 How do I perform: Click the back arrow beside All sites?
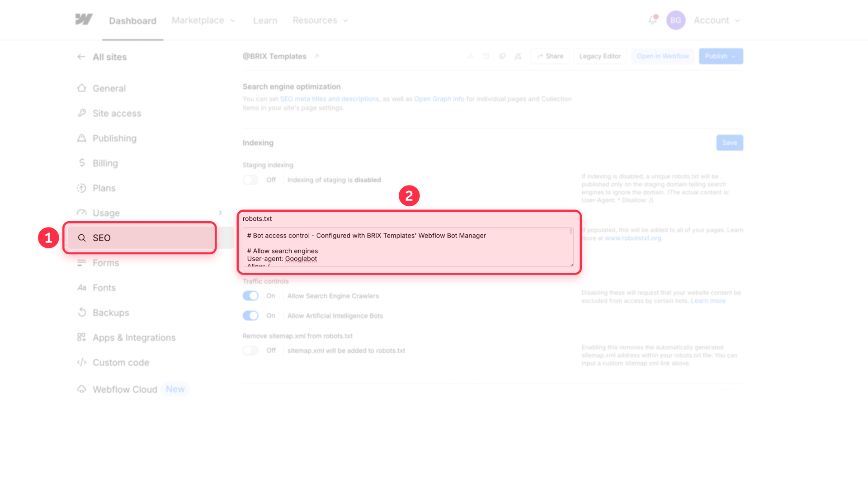[x=81, y=57]
